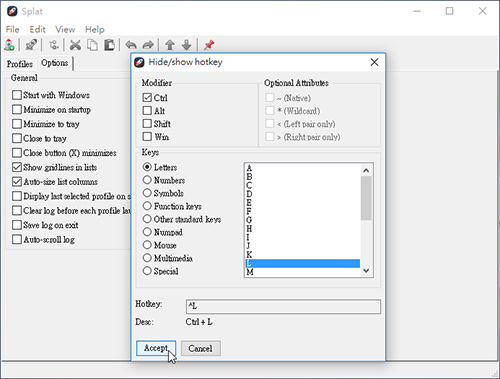Select the Numbers radio button
The image size is (500, 379).
(x=147, y=180)
